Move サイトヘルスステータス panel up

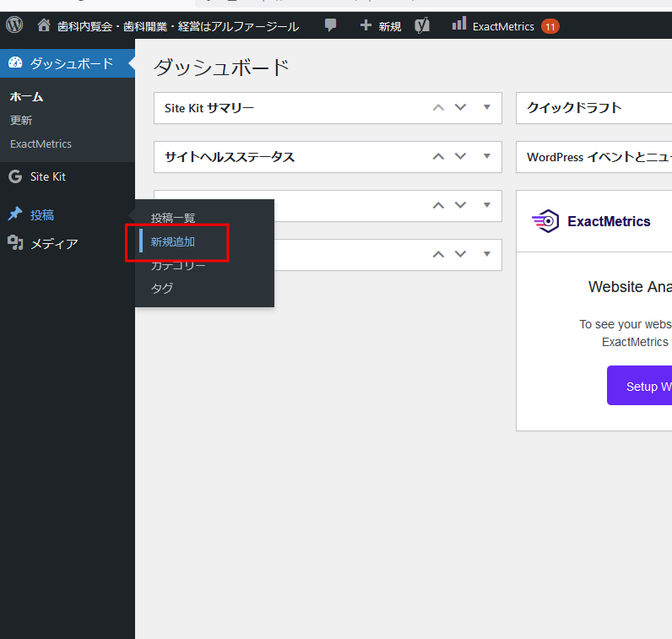pyautogui.click(x=438, y=156)
